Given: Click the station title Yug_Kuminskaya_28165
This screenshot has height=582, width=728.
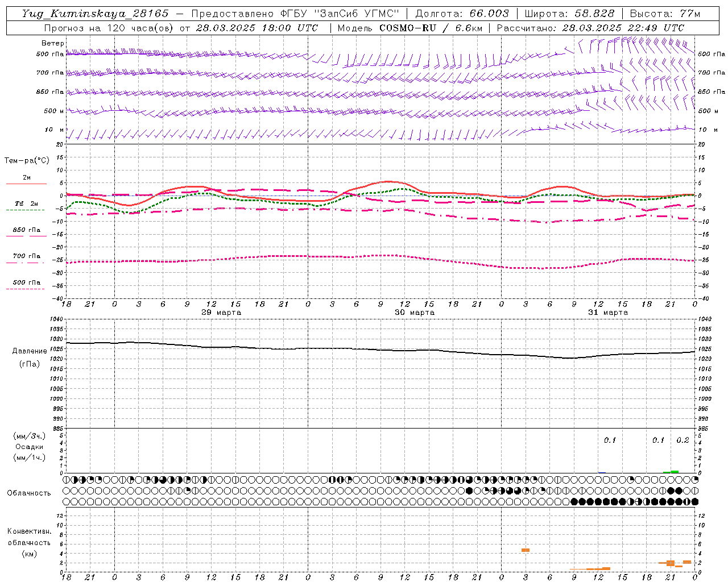Looking at the screenshot, I should pyautogui.click(x=95, y=14).
